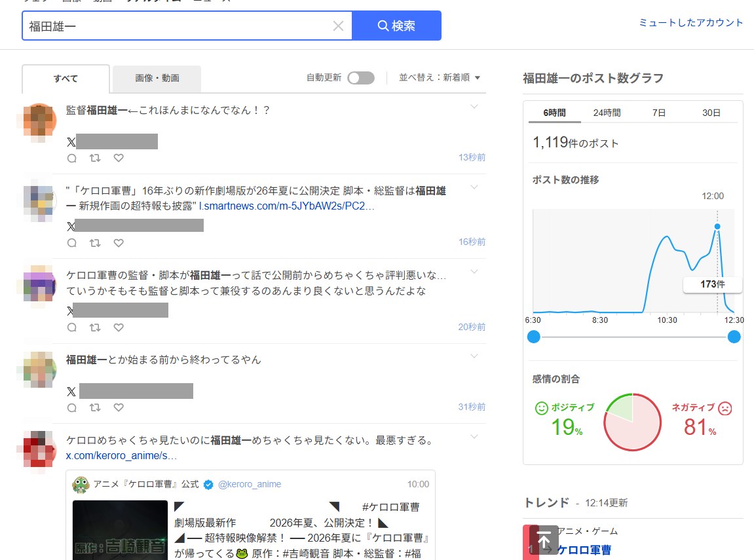
Task: Repost the 16年ぶりの新作劇場版 post
Action: tap(95, 243)
